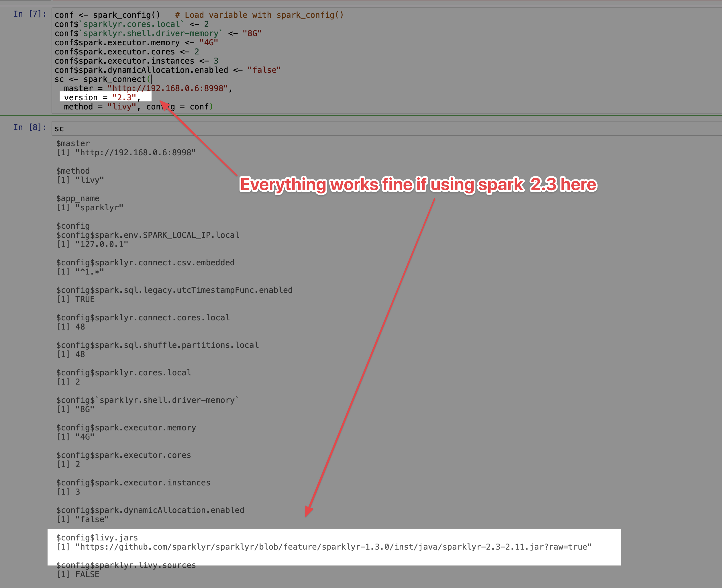Click the In [7] cell prompt
This screenshot has height=588, width=722.
(x=30, y=14)
